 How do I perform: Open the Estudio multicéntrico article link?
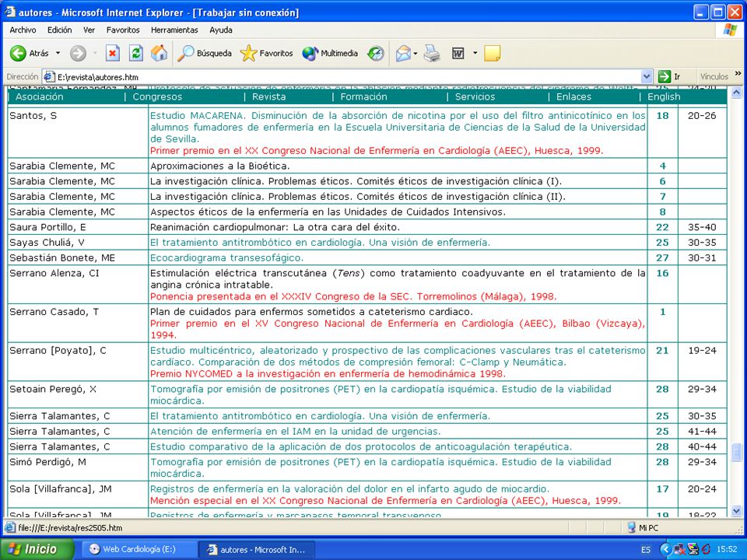398,356
